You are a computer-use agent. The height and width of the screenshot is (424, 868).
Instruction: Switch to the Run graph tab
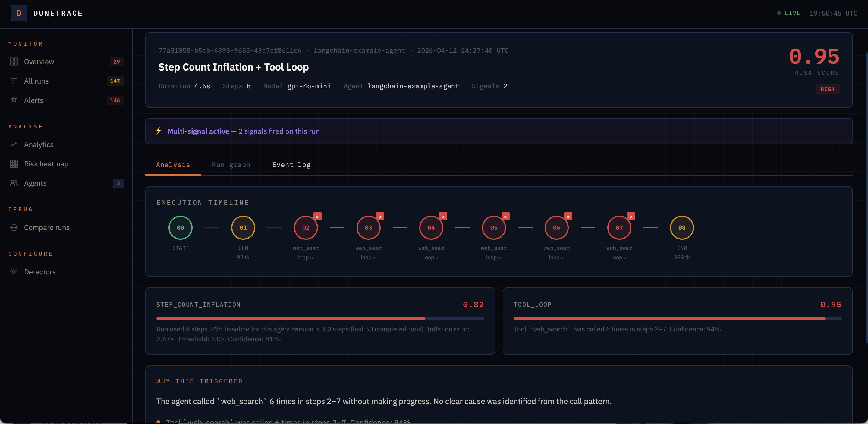pos(231,165)
